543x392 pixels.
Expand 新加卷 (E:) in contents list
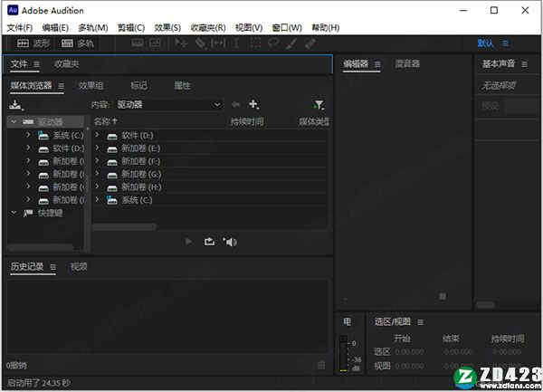[98, 148]
